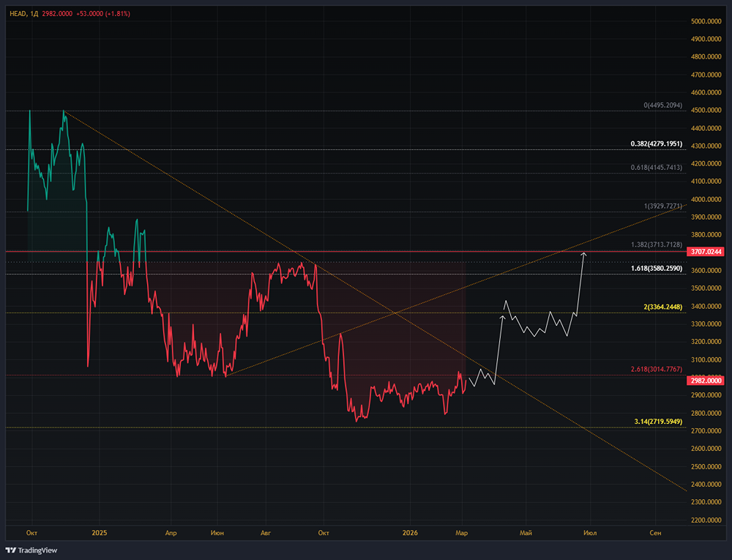The height and width of the screenshot is (560, 732).
Task: Click the Окт label preceding 2025 on the time axis
Action: 31,533
